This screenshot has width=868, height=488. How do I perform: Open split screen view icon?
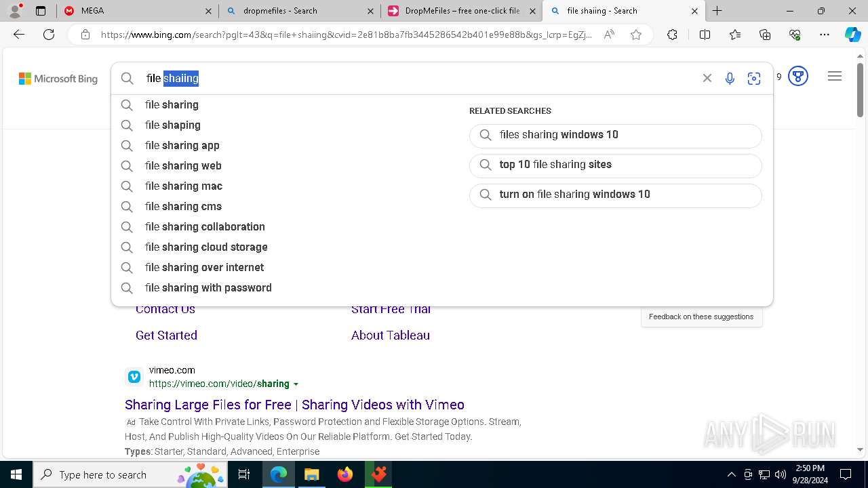coord(705,35)
